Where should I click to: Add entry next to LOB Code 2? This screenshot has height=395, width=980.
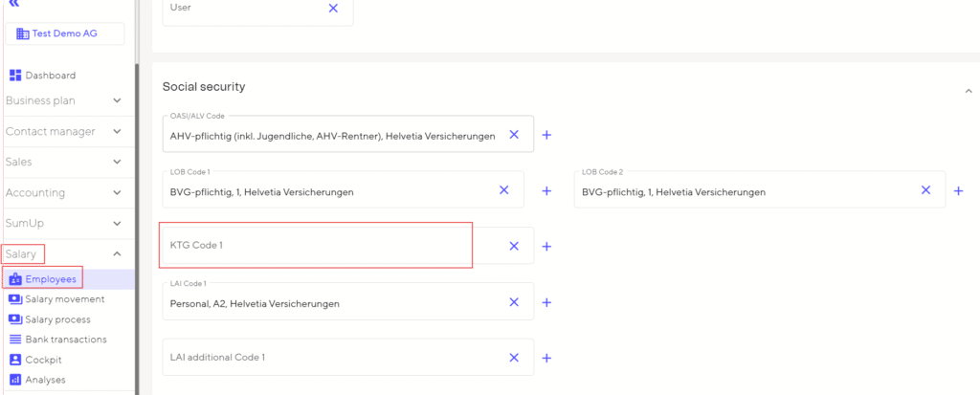point(958,190)
